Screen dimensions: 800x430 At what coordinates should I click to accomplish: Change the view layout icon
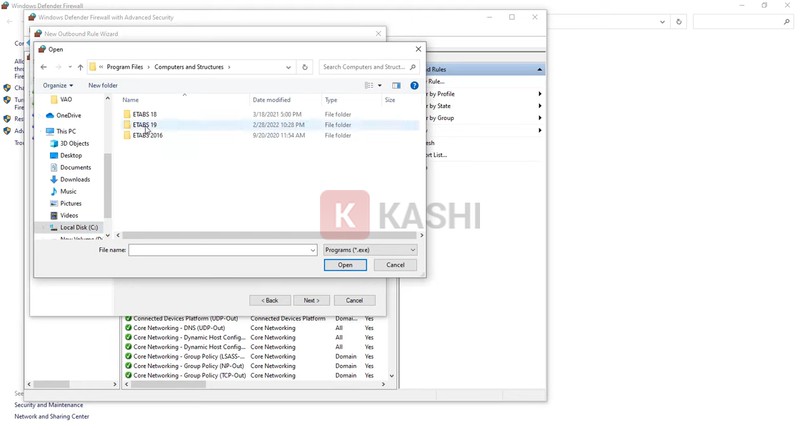(x=369, y=85)
